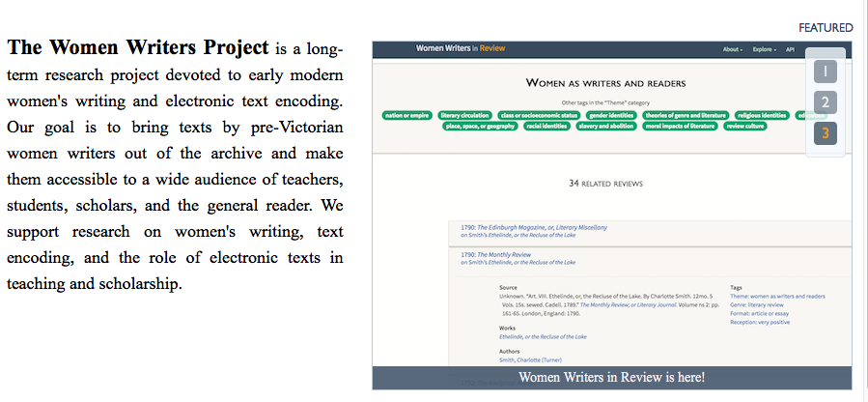Click the Women Writers in Review logo

pos(461,48)
